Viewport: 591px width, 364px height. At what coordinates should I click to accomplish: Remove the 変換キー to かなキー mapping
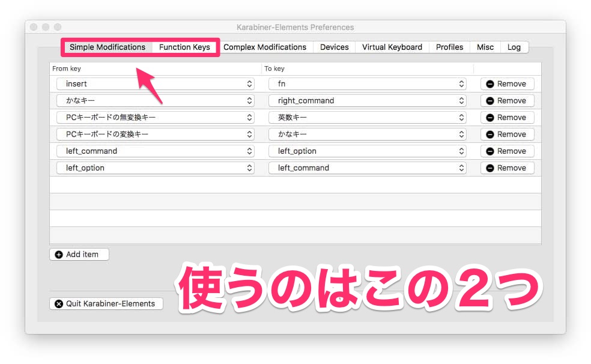pos(507,134)
